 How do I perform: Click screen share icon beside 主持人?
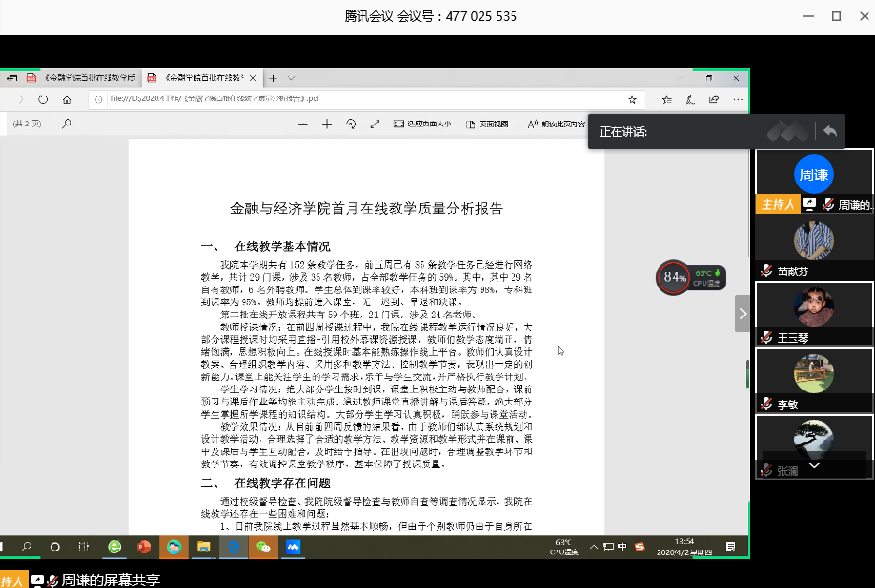coord(809,204)
